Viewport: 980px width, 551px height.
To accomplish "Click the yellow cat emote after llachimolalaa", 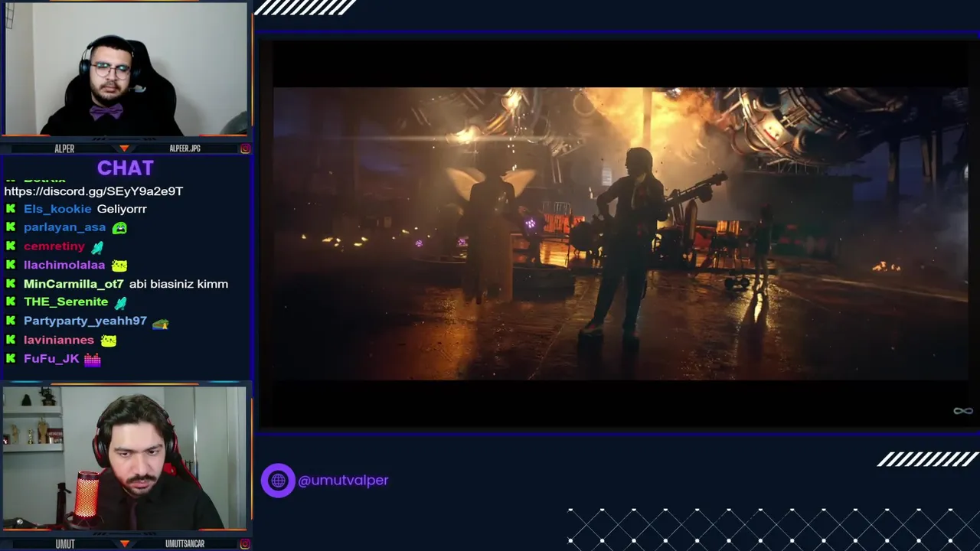I will click(119, 266).
